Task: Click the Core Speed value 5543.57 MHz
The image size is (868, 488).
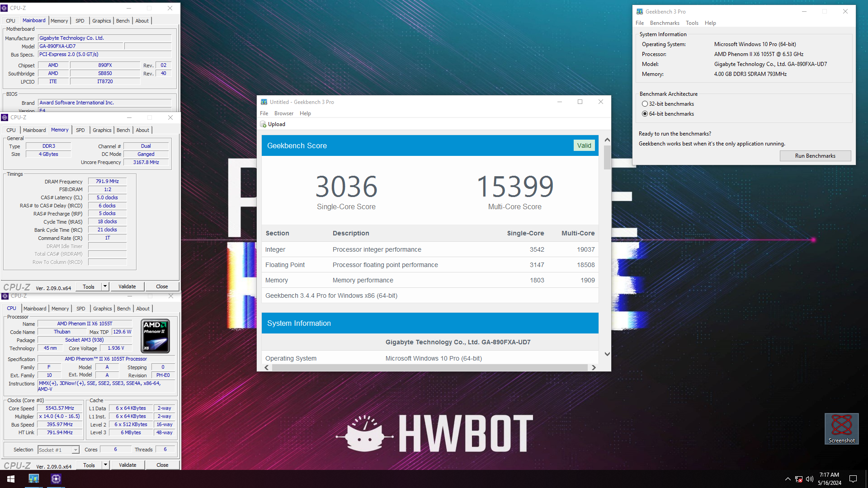Action: pos(60,408)
